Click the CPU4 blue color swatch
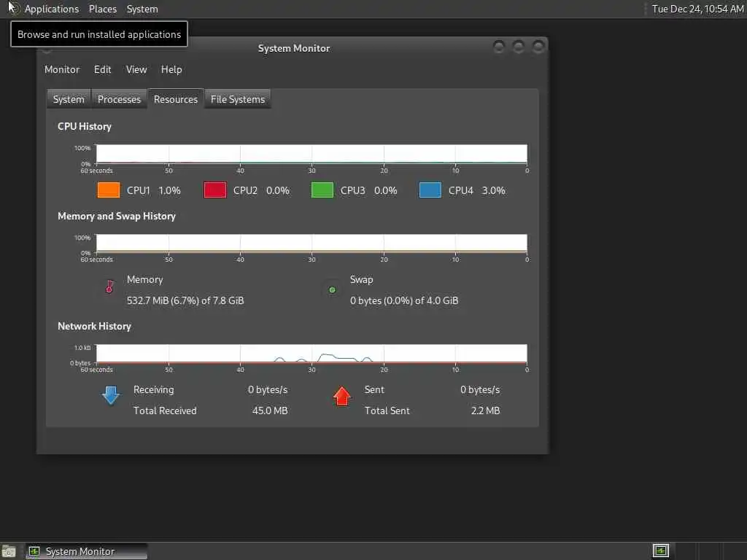747x560 pixels. point(430,190)
